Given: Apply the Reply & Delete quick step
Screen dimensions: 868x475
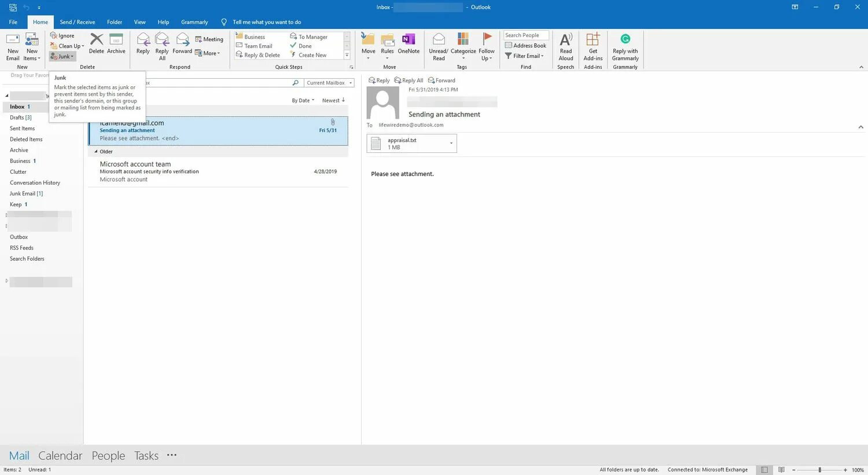Looking at the screenshot, I should (258, 55).
